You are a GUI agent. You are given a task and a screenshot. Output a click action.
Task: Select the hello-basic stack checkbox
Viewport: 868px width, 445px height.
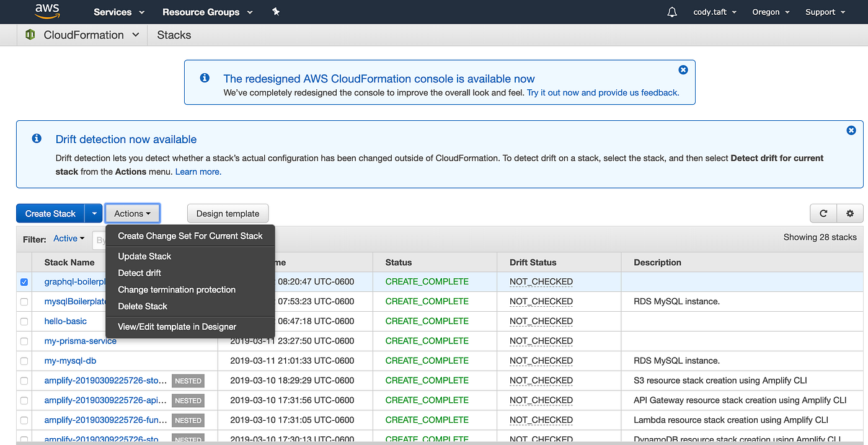click(x=24, y=321)
